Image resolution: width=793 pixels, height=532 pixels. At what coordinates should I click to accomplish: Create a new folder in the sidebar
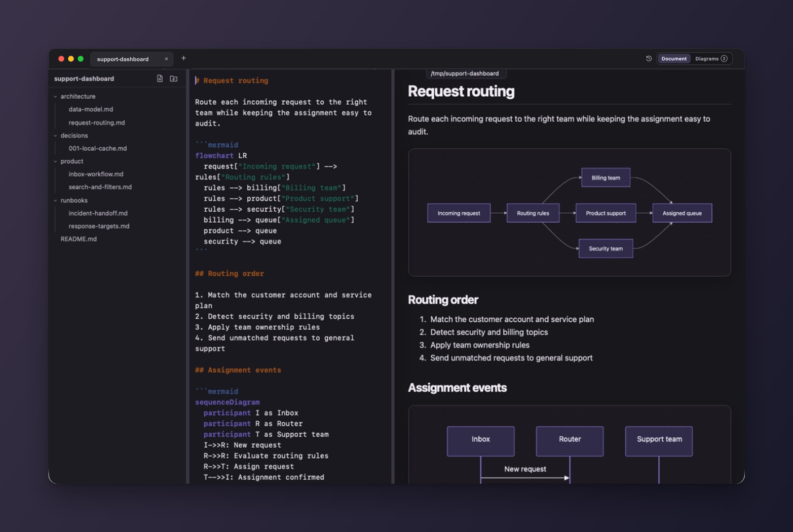[x=174, y=79]
